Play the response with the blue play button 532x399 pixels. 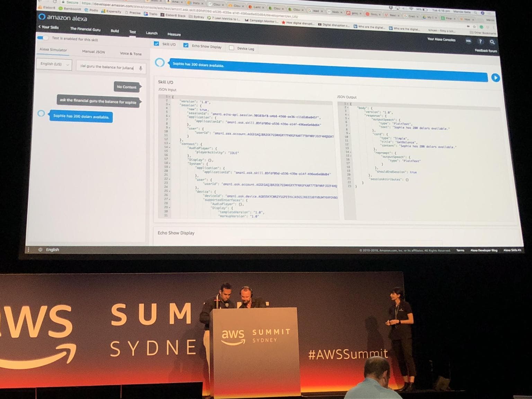click(x=495, y=78)
